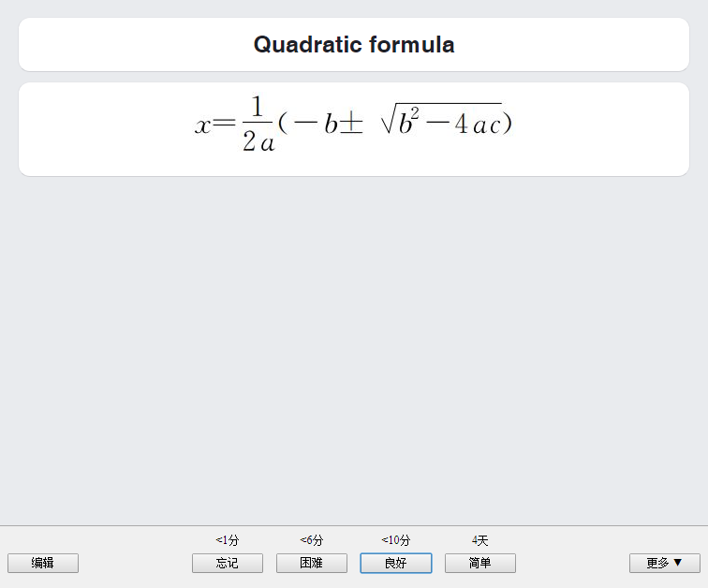Click the superscript 2 exponent on b
Screen dimensions: 708x588
(x=415, y=112)
